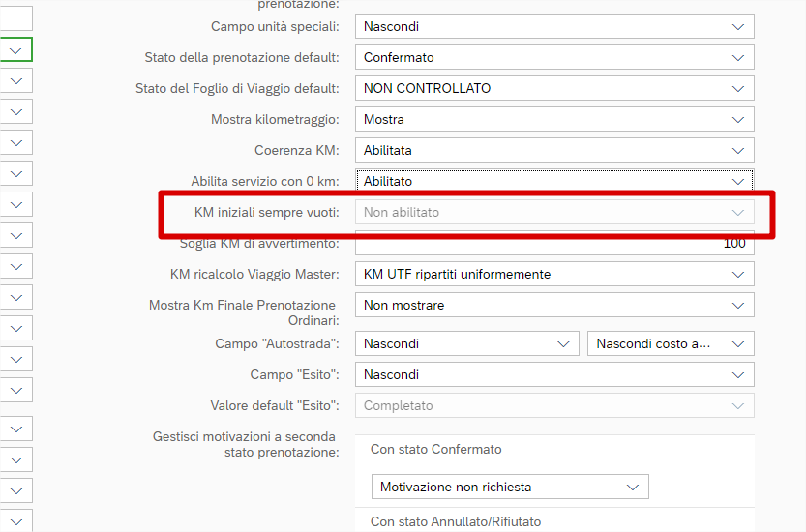Image resolution: width=806 pixels, height=532 pixels.
Task: Click the Soglia KM di avvertimento field
Action: [x=553, y=243]
